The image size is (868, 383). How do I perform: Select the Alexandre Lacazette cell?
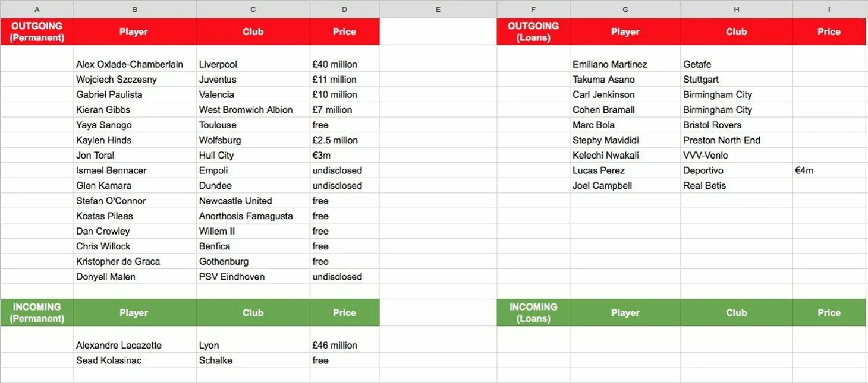click(x=119, y=345)
